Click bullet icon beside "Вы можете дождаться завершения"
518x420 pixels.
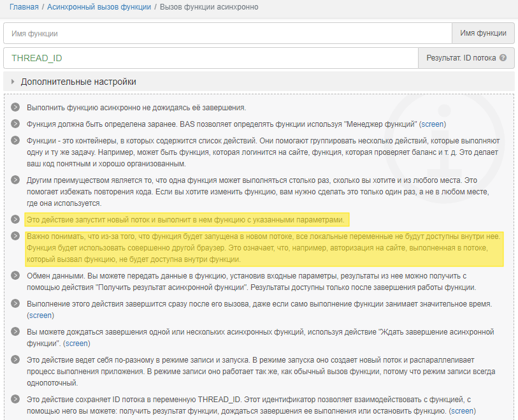pyautogui.click(x=15, y=333)
